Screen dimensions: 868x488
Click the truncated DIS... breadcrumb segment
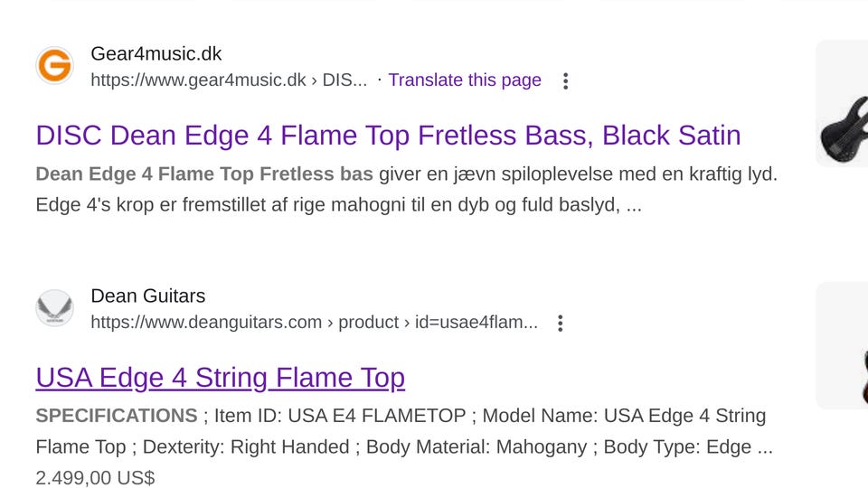click(344, 80)
